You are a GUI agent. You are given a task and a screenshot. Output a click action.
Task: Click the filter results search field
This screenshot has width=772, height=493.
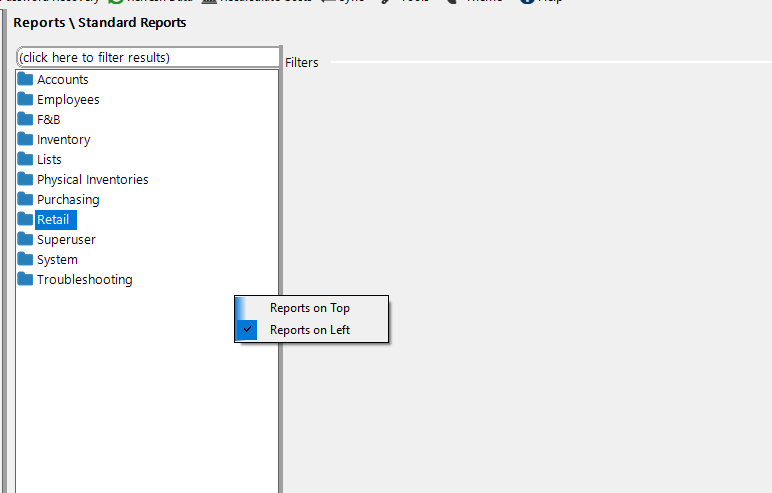[x=148, y=57]
